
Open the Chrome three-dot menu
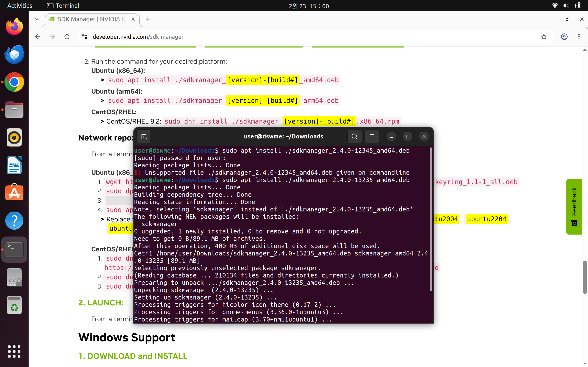click(579, 37)
